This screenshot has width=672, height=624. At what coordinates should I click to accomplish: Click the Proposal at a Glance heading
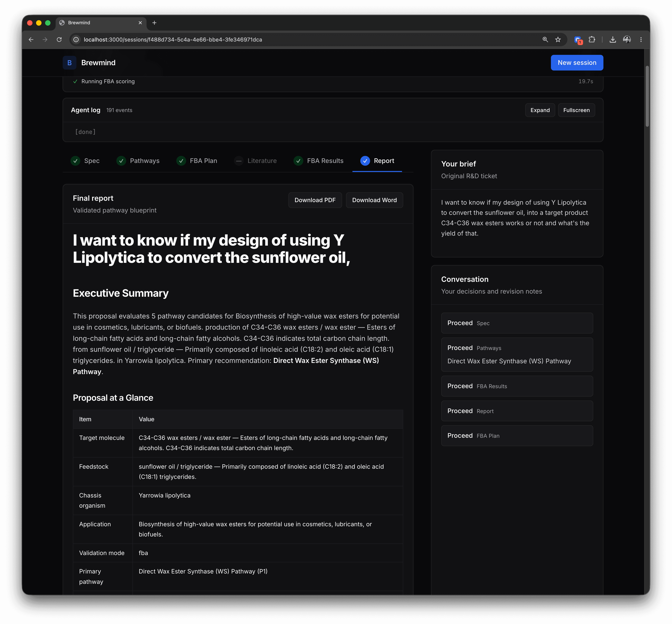coord(113,398)
